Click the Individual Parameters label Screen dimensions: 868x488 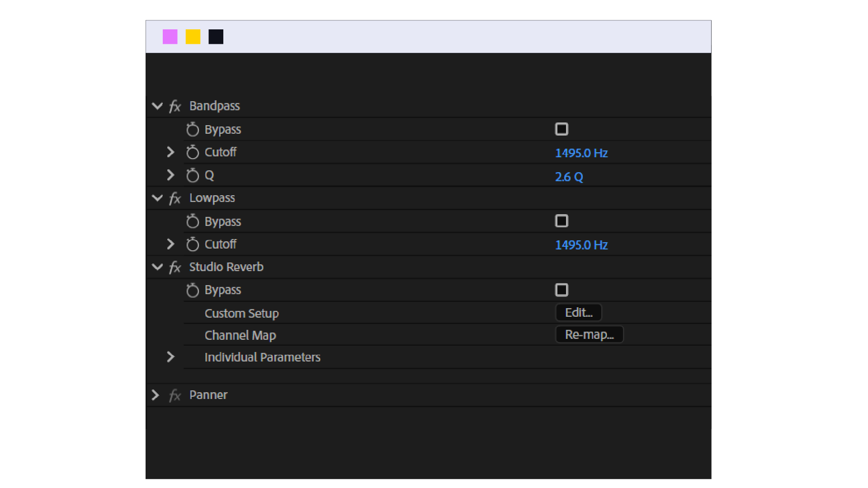point(263,357)
